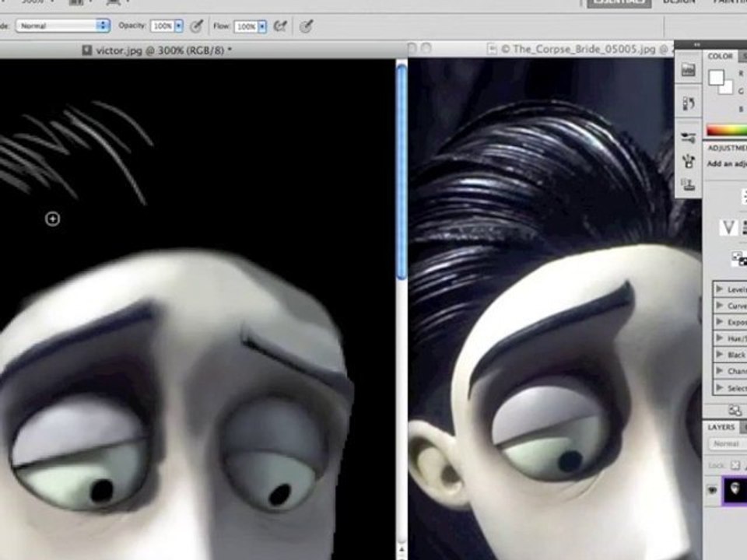Click the Invert adjustment icon
Screen dimensions: 747x560
point(739,259)
